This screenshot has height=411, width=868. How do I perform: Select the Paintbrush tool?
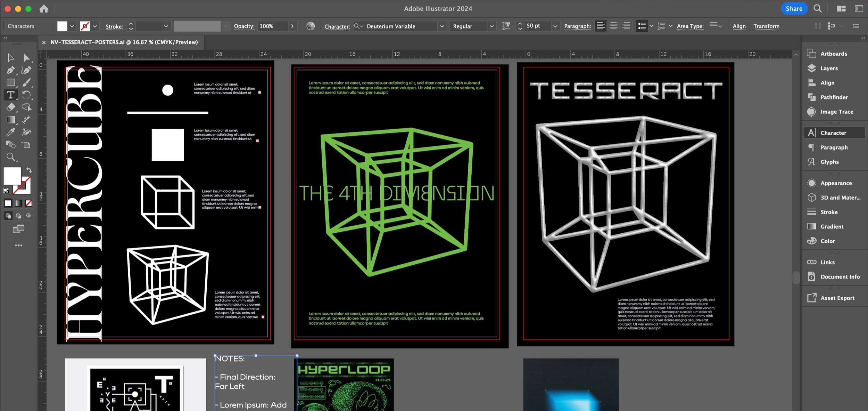pyautogui.click(x=26, y=83)
